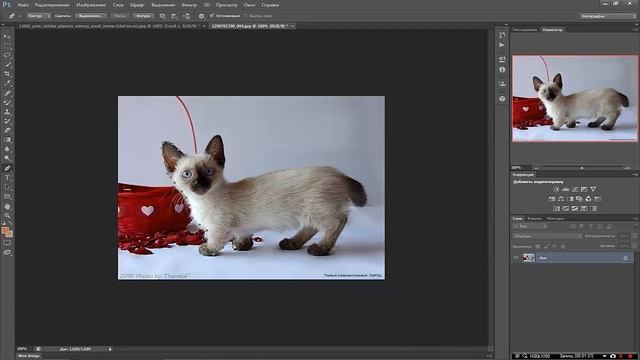Click the Navigator preview thumbnail

click(x=575, y=98)
